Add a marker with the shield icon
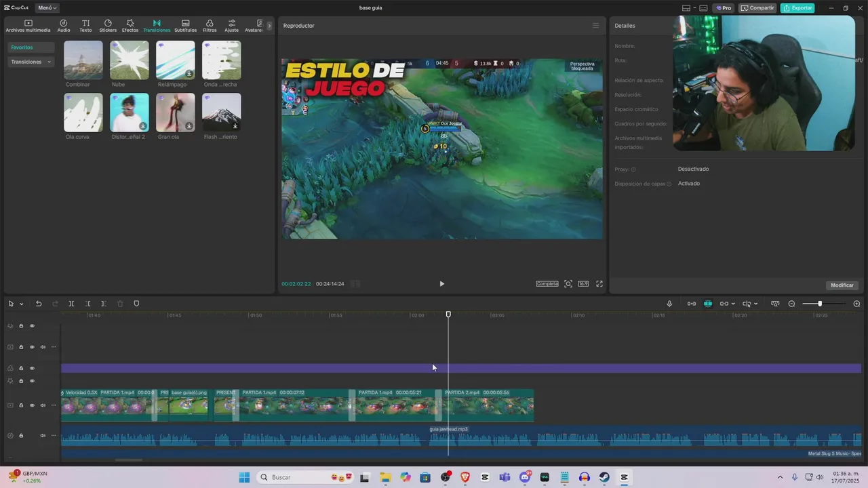Screen dimensions: 868x488 [x=136, y=304]
